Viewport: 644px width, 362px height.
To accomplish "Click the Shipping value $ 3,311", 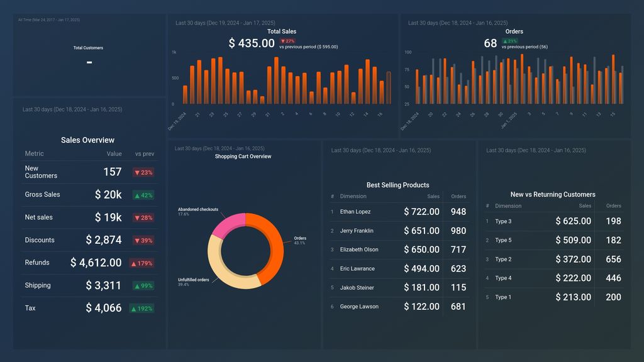I will pyautogui.click(x=104, y=285).
